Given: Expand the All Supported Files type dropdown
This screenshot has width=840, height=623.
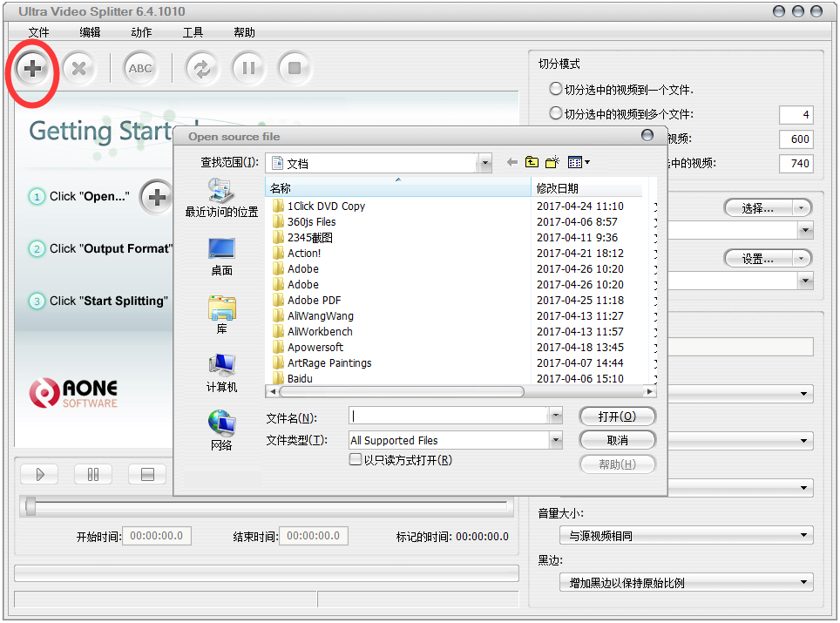Looking at the screenshot, I should tap(556, 441).
